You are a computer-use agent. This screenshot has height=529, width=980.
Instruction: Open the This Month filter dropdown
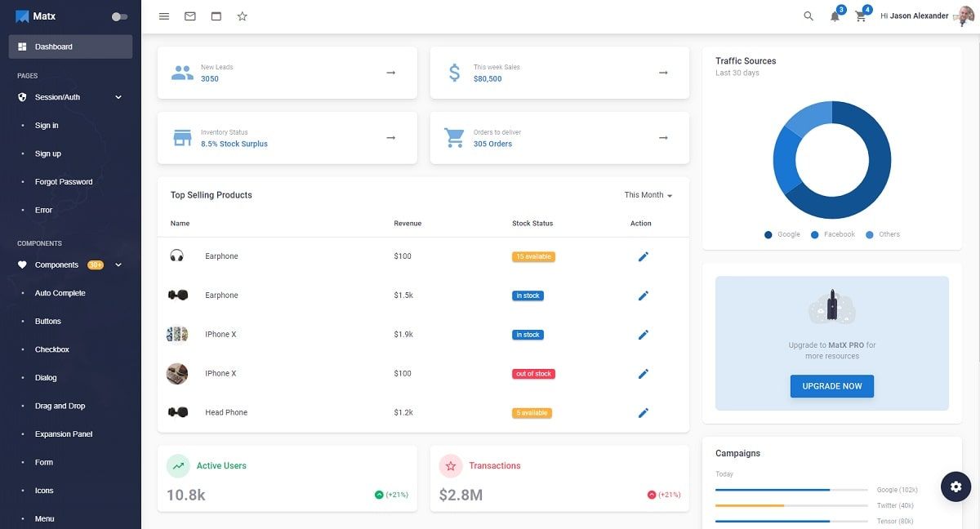pos(647,195)
